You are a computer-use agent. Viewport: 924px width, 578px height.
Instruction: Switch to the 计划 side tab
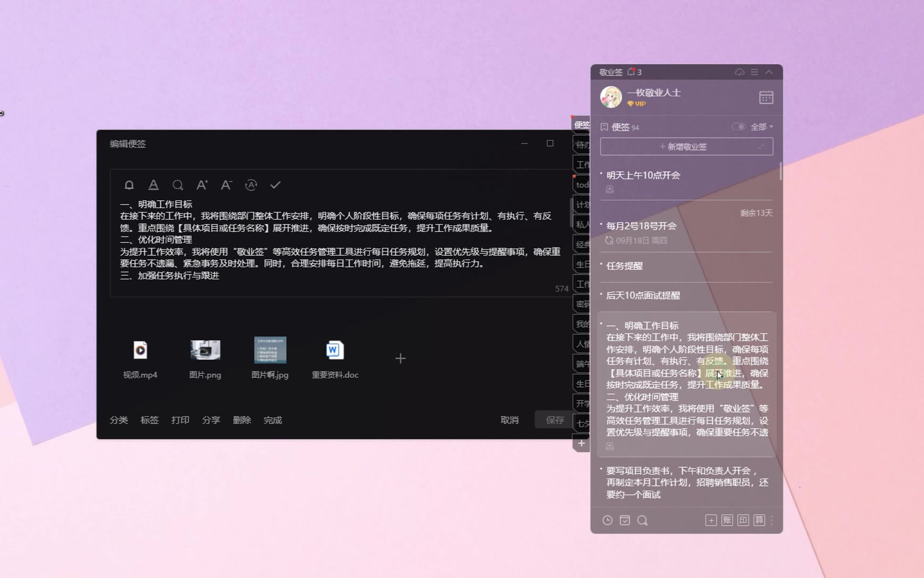pyautogui.click(x=581, y=204)
